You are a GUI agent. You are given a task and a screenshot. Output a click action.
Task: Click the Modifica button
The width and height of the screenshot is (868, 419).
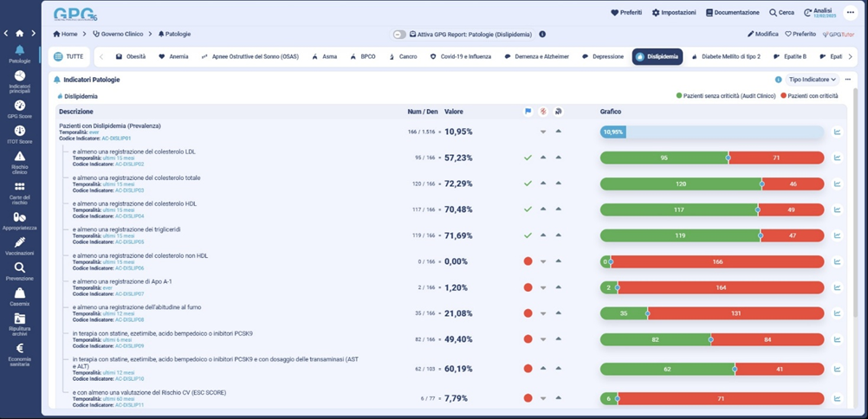click(x=763, y=35)
